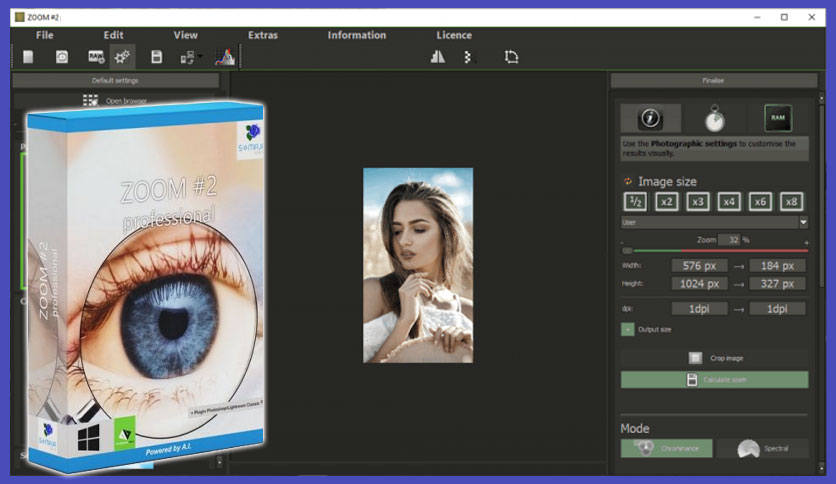
Task: Select the crop rotate tool icon
Action: click(511, 57)
